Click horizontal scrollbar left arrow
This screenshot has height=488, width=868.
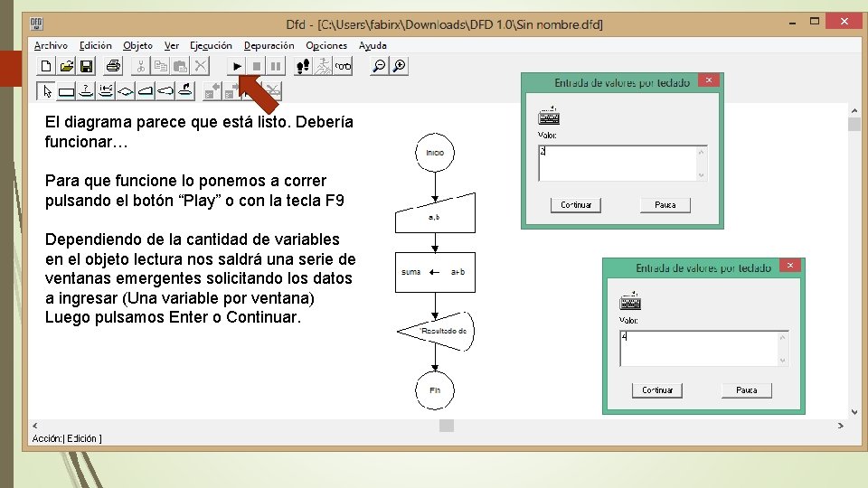pyautogui.click(x=35, y=426)
